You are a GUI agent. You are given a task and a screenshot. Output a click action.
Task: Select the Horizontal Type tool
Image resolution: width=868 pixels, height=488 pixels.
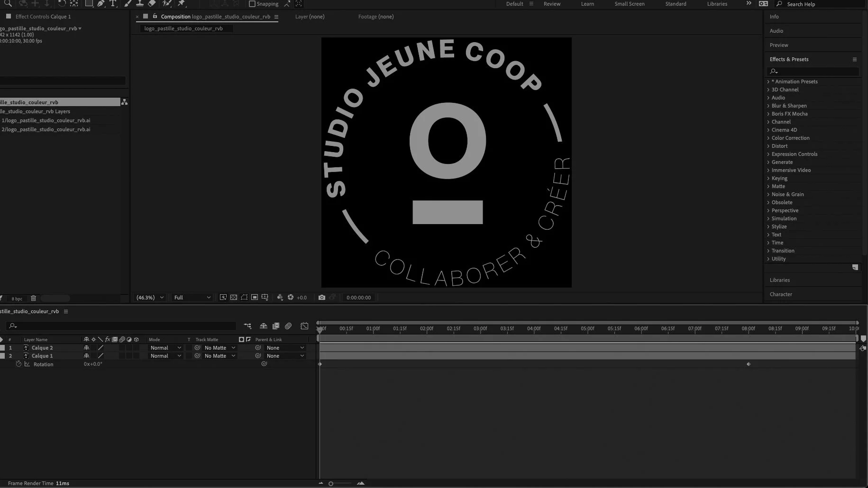(x=113, y=3)
